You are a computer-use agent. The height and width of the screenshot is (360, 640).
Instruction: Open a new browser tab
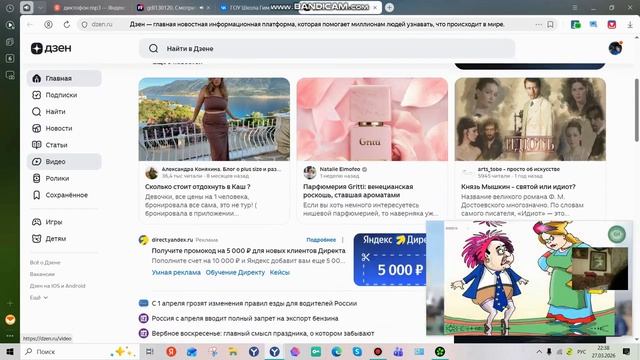coord(389,7)
